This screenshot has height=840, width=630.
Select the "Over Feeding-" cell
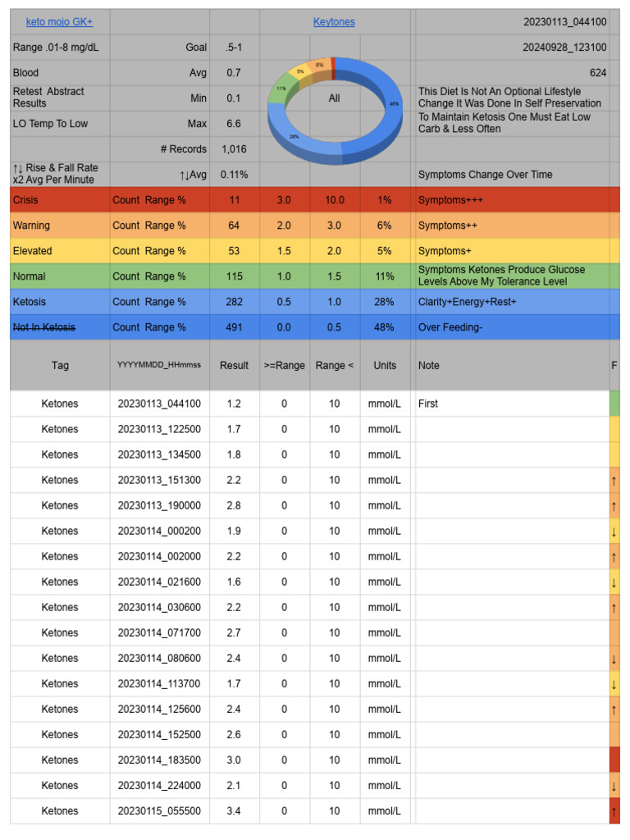coord(513,327)
